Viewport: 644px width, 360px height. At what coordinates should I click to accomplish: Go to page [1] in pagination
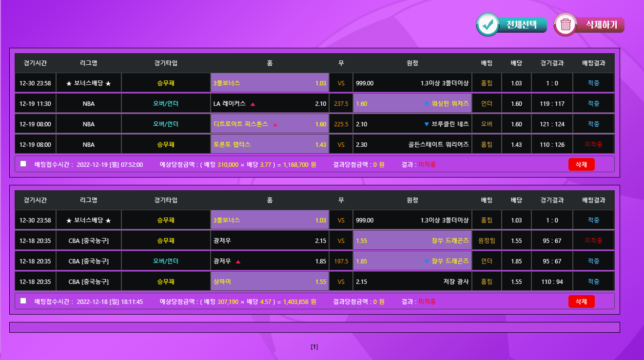click(x=314, y=347)
